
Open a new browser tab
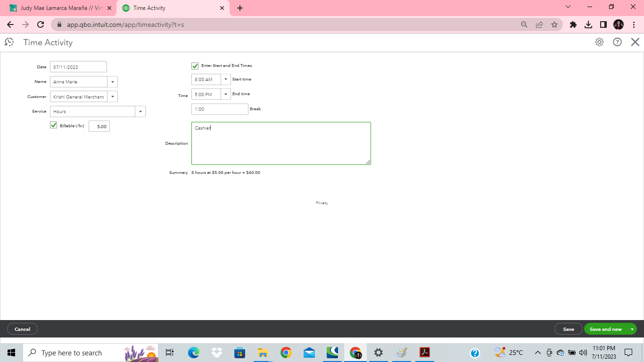240,8
